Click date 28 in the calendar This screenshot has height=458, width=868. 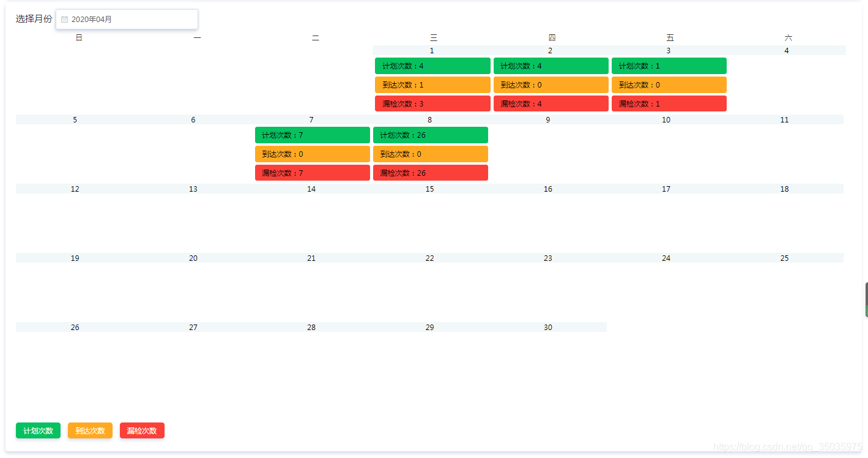tap(311, 327)
